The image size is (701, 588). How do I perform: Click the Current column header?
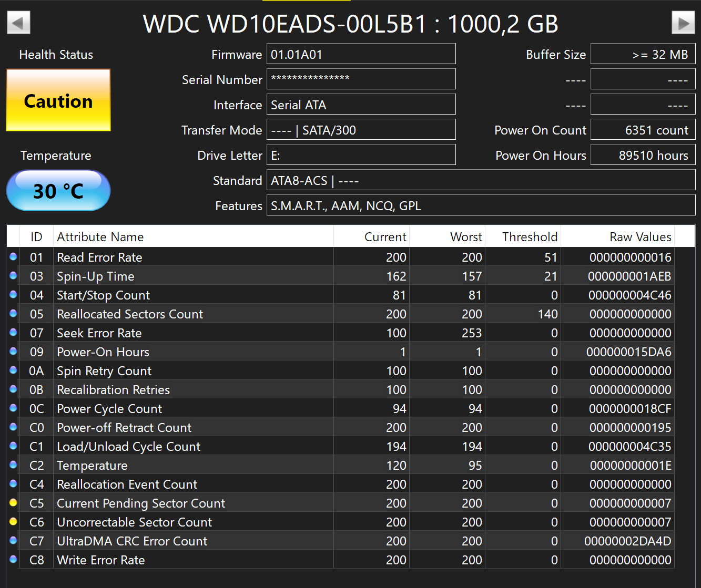tap(372, 236)
